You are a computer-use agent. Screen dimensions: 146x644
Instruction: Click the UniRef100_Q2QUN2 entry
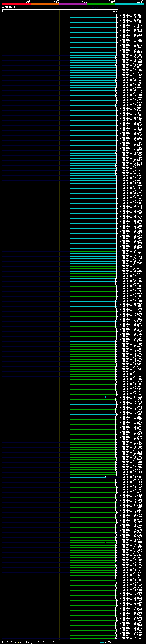click(x=131, y=636)
